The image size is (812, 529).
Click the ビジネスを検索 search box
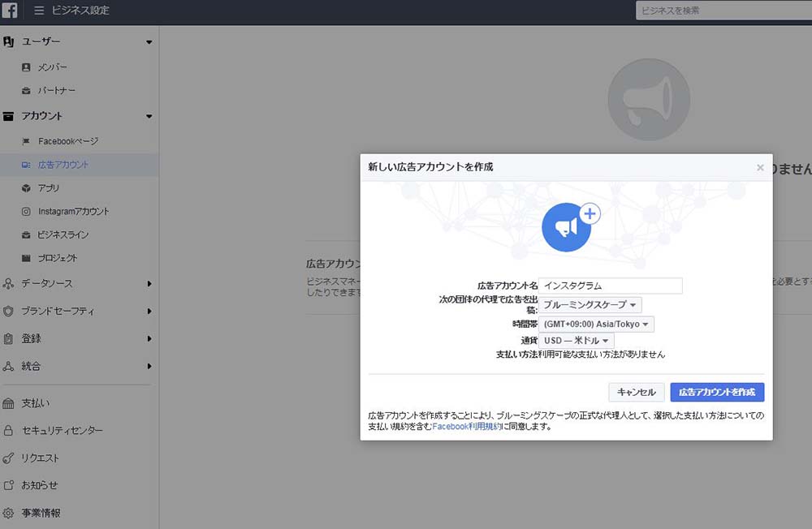(x=724, y=11)
